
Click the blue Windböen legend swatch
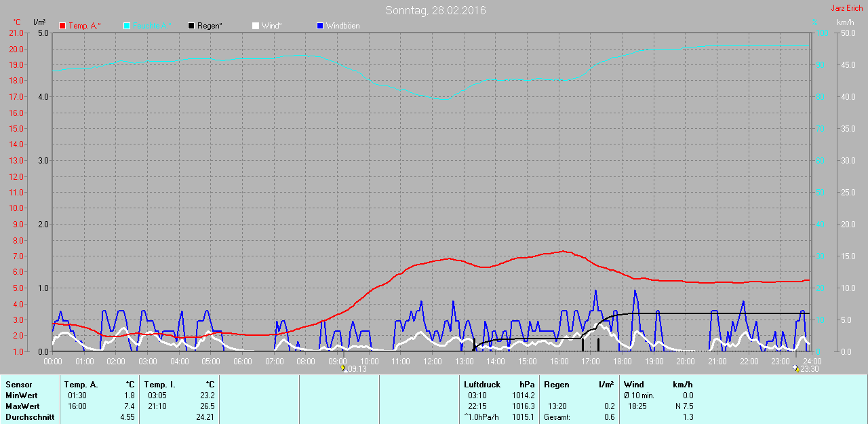pyautogui.click(x=320, y=26)
